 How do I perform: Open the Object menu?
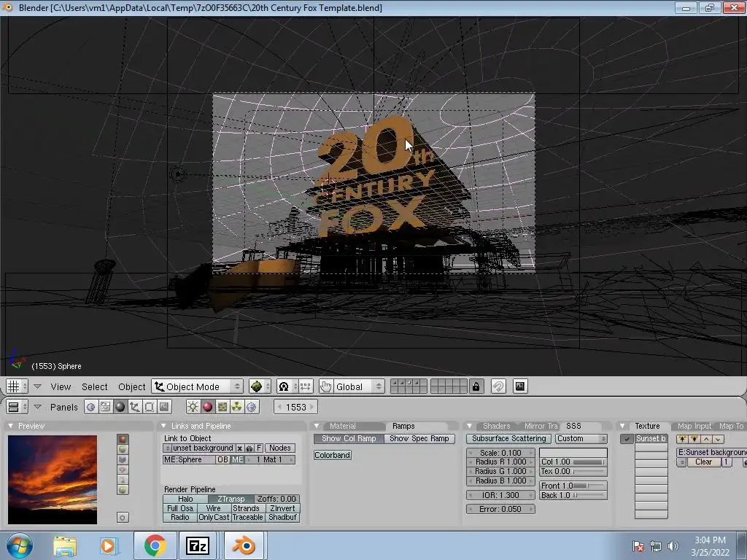(131, 386)
